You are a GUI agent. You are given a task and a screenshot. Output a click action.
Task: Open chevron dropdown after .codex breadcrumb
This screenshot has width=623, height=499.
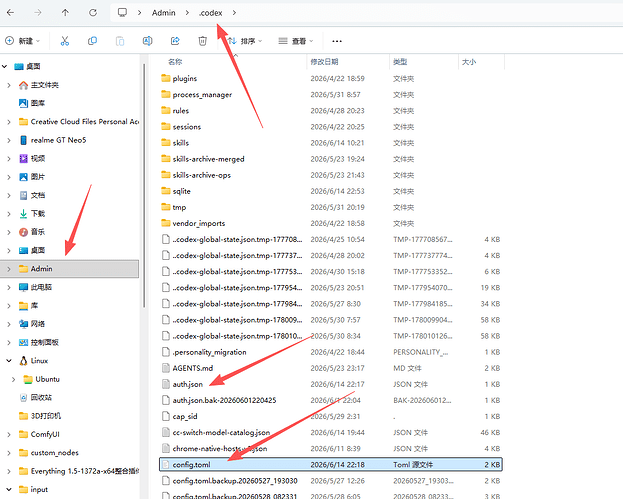pos(234,13)
